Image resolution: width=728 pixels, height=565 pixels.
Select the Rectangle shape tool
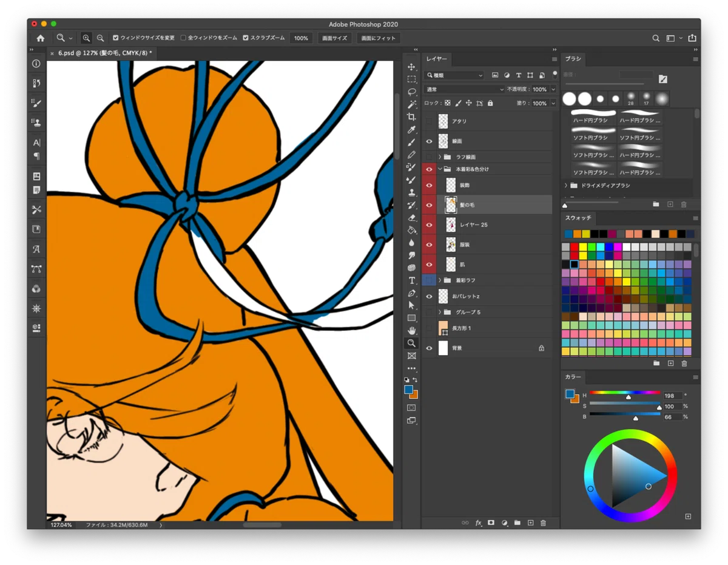point(411,318)
